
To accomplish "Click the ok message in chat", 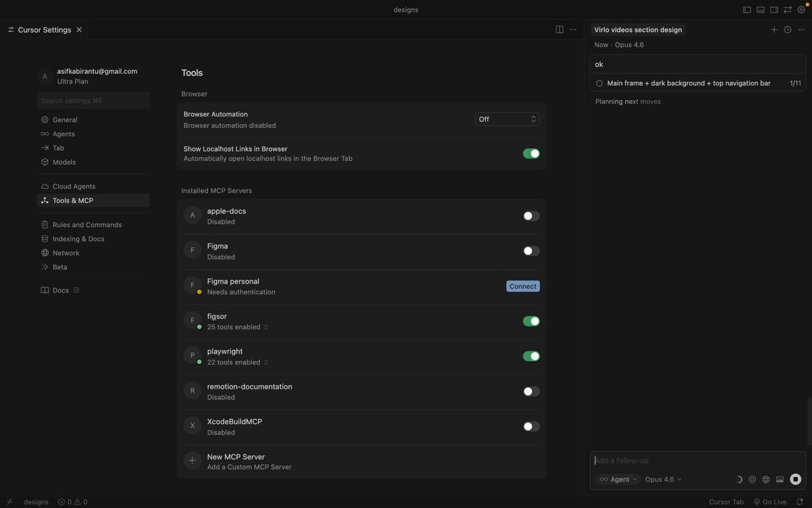I will 698,64.
